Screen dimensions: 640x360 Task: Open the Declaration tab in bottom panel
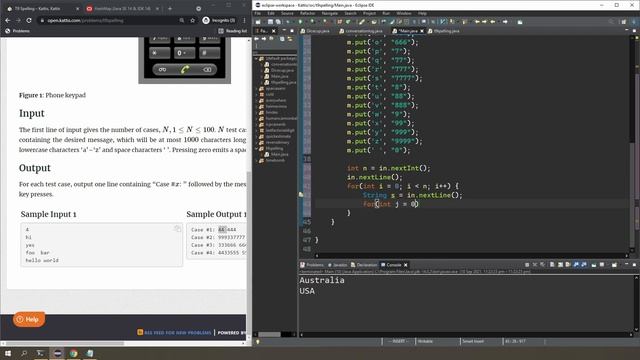pyautogui.click(x=364, y=265)
